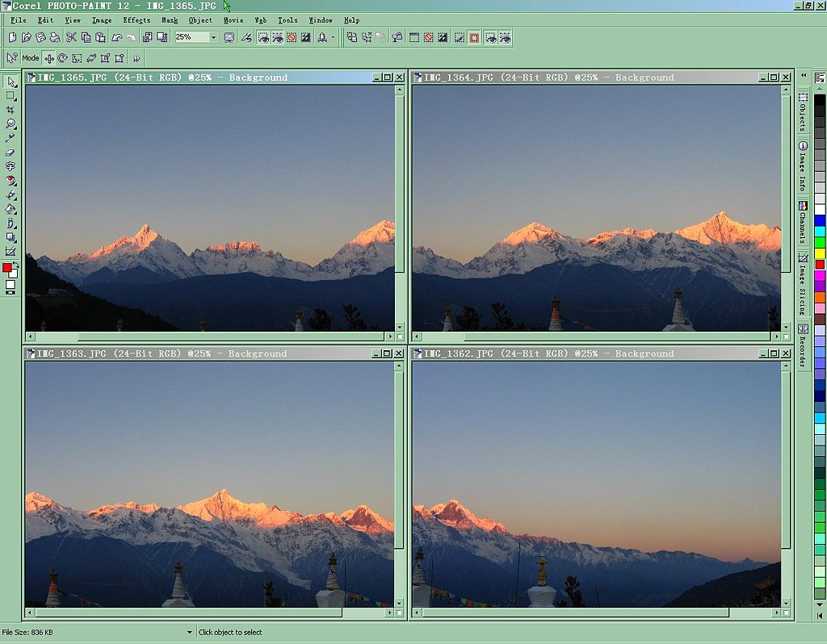Pick the Eyedropper tool
The width and height of the screenshot is (827, 644).
coord(10,138)
